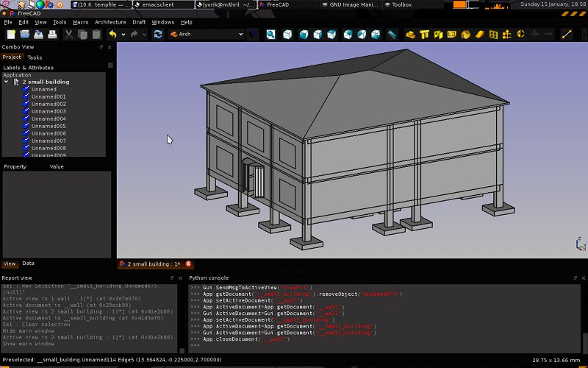Switch to the Data tab in property panel

(28, 263)
